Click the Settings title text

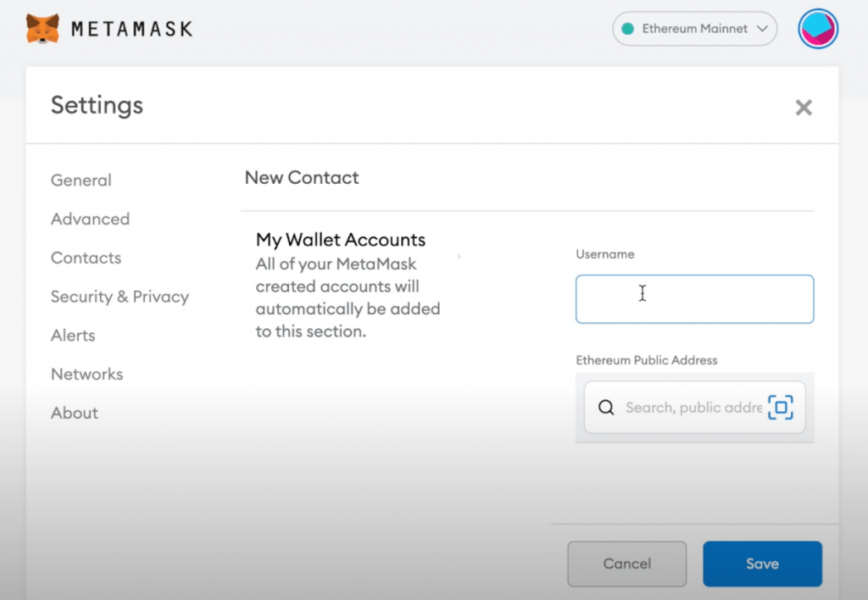click(97, 105)
